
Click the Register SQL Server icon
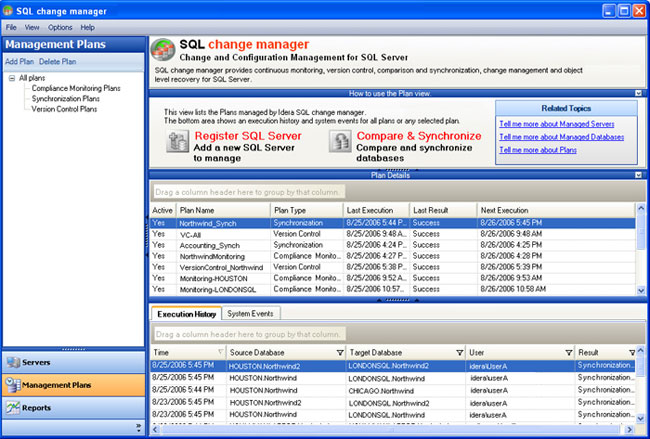point(178,141)
